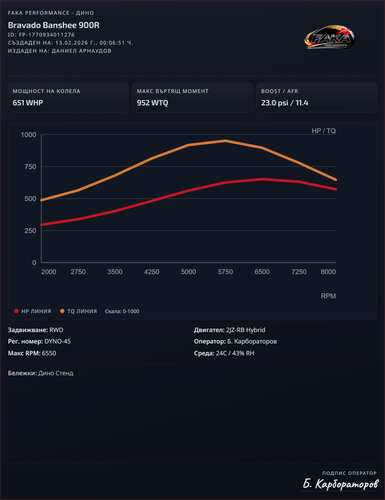Click the red HP curve peak at 6500

click(262, 179)
